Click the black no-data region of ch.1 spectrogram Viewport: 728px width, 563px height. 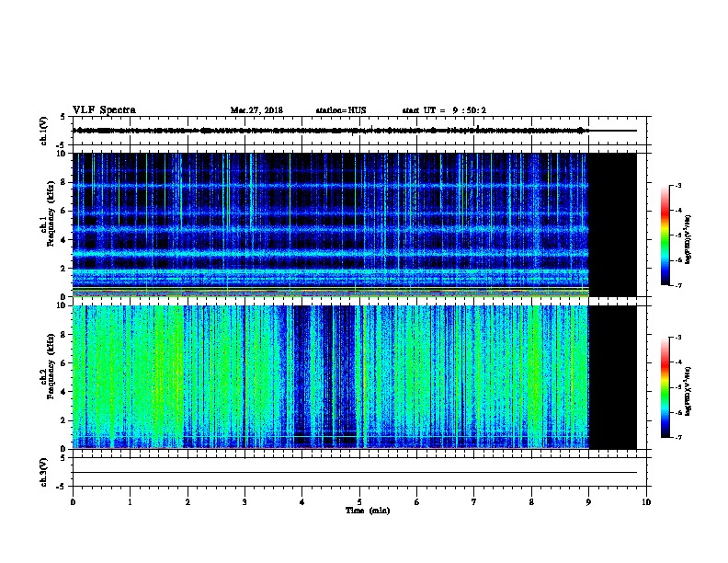(613, 224)
